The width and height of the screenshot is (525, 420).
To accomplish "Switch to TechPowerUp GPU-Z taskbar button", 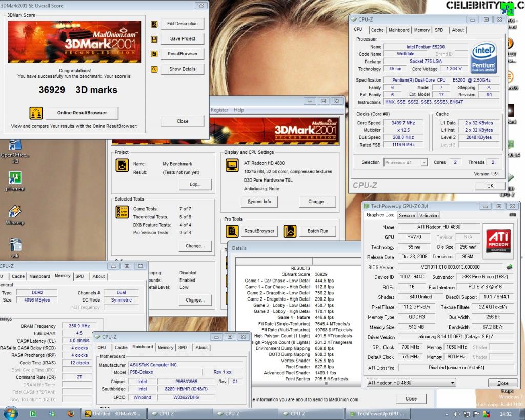I will (x=377, y=414).
